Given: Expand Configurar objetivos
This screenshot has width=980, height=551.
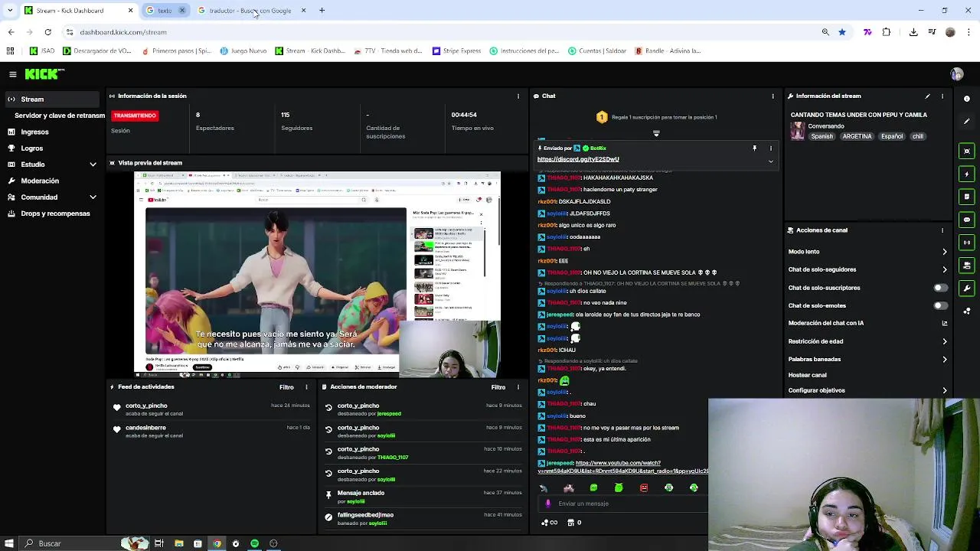Looking at the screenshot, I should click(944, 390).
